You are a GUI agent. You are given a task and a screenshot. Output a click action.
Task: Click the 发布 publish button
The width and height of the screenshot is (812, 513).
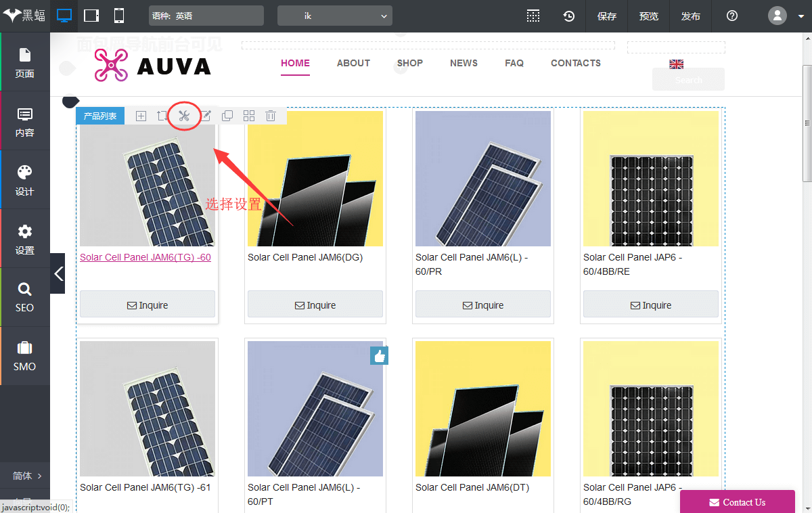point(690,16)
